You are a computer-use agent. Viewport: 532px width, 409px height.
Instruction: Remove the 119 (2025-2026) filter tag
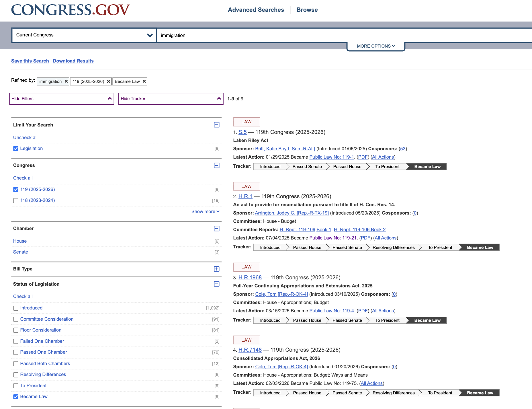click(108, 81)
